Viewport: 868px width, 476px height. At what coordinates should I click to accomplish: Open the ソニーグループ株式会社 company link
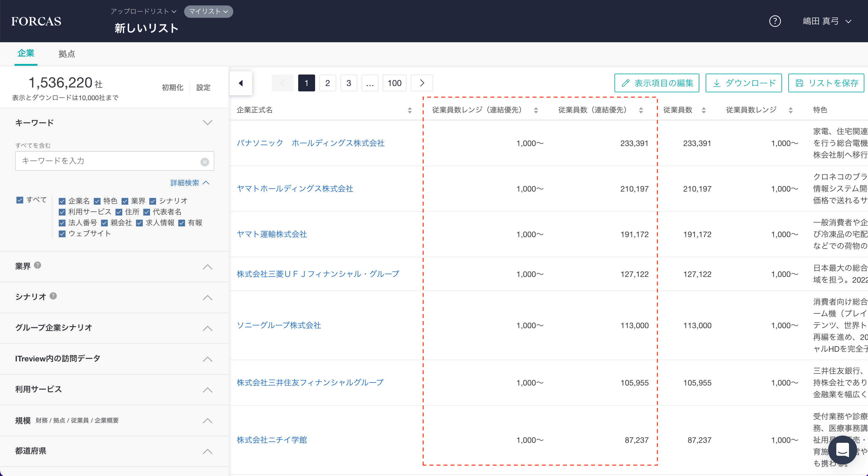[279, 325]
